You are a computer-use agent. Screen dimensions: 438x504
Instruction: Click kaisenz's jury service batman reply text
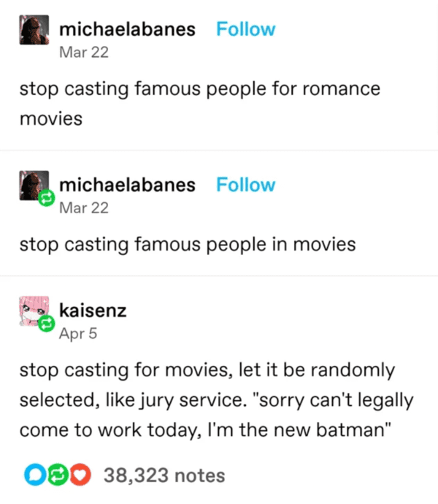point(217,400)
